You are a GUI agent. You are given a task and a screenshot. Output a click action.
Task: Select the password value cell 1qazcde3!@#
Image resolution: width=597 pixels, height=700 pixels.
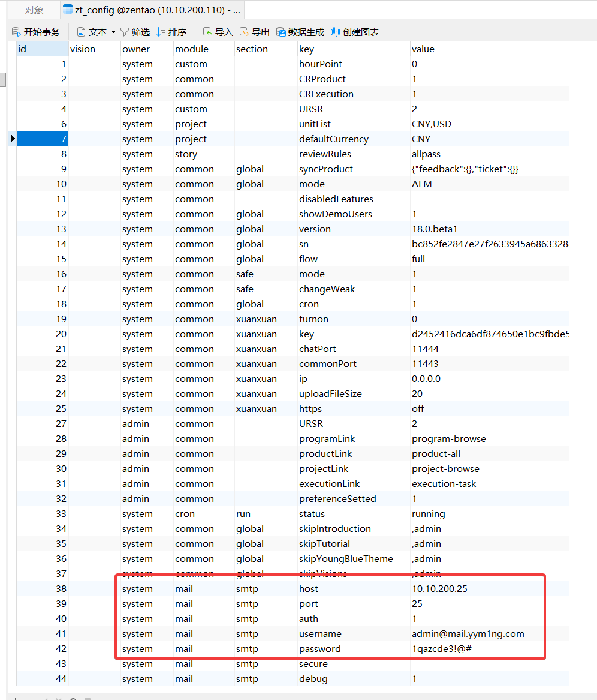[444, 649]
